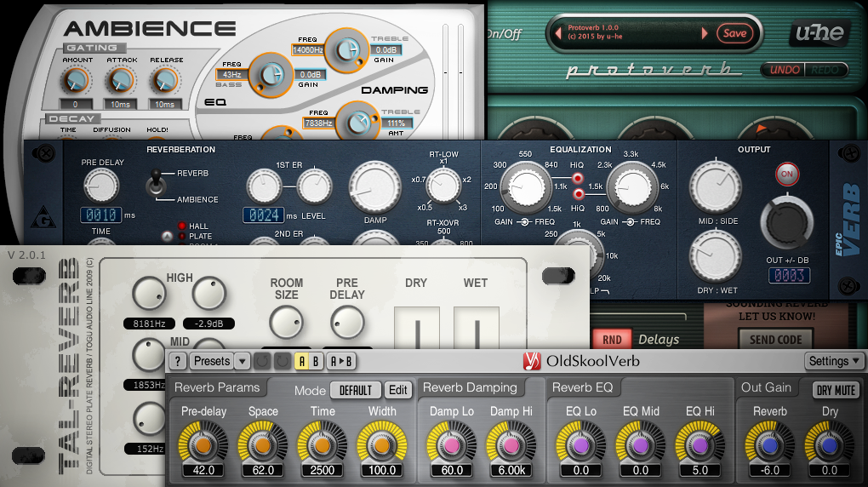The image size is (868, 487).
Task: Adjust the OldSkoolVerb Damp Lo knob
Action: pos(452,445)
